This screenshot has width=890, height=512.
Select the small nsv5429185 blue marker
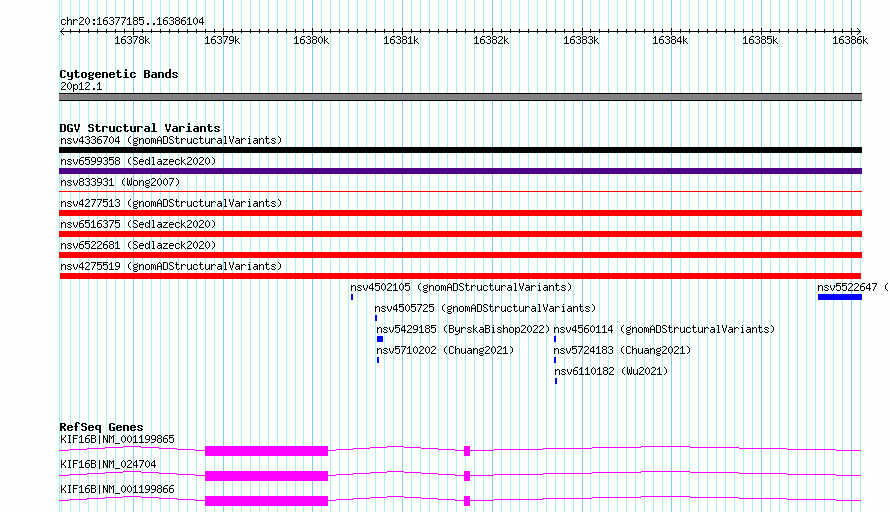[x=380, y=339]
